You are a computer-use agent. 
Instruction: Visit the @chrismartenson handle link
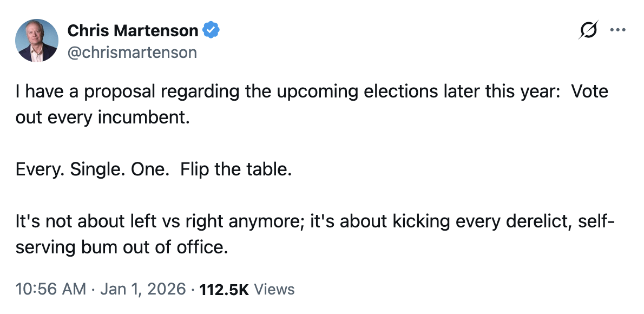(132, 53)
